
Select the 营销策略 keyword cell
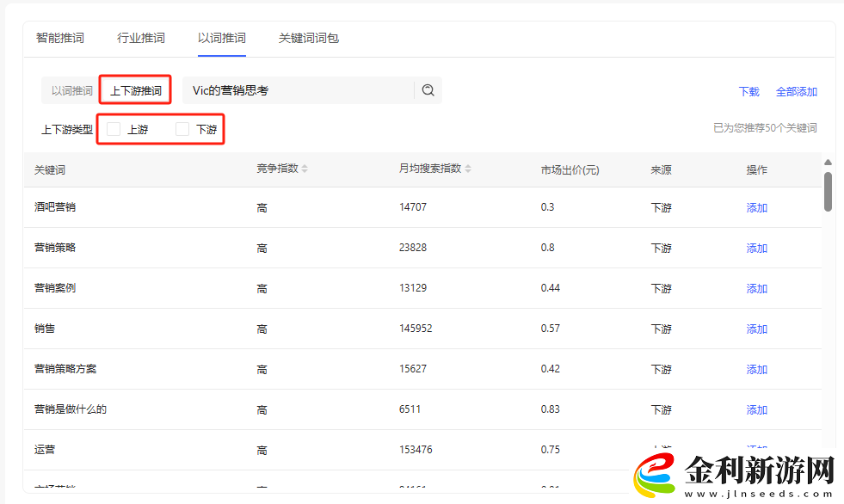[x=55, y=248]
